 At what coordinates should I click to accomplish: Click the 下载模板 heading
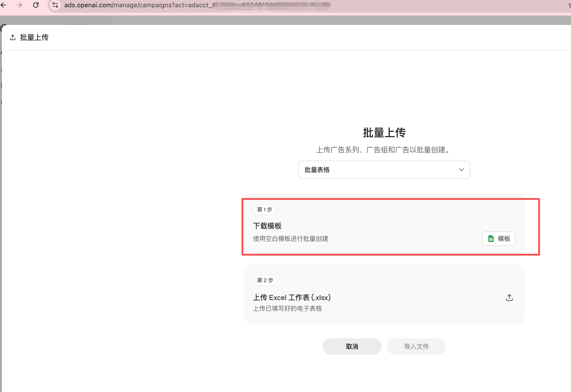(x=267, y=226)
